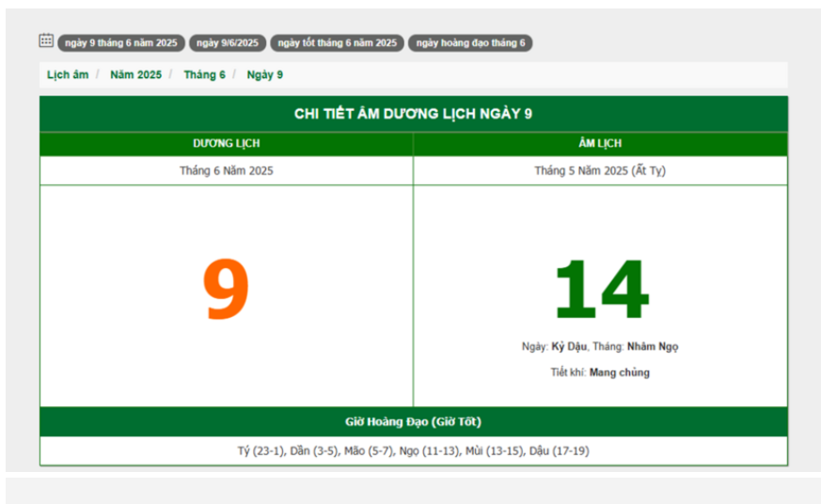This screenshot has height=504, width=836.
Task: Click the 'Mang chủng' solar term text
Action: click(619, 372)
